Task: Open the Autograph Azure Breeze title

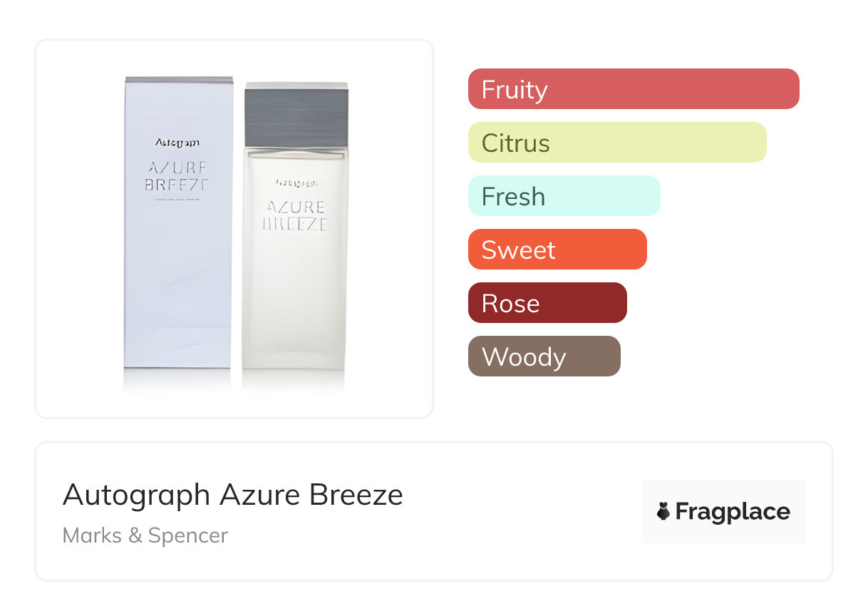Action: click(x=232, y=495)
